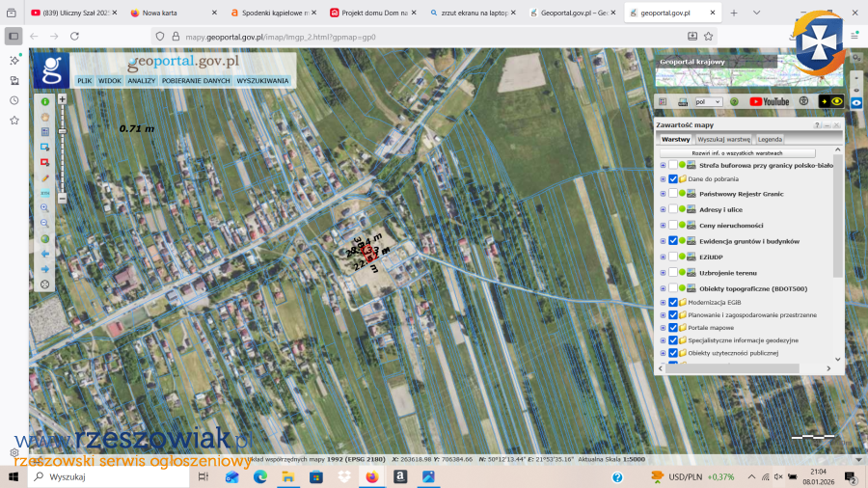This screenshot has width=868, height=488.
Task: Select the pencil drawing tool
Action: [44, 178]
